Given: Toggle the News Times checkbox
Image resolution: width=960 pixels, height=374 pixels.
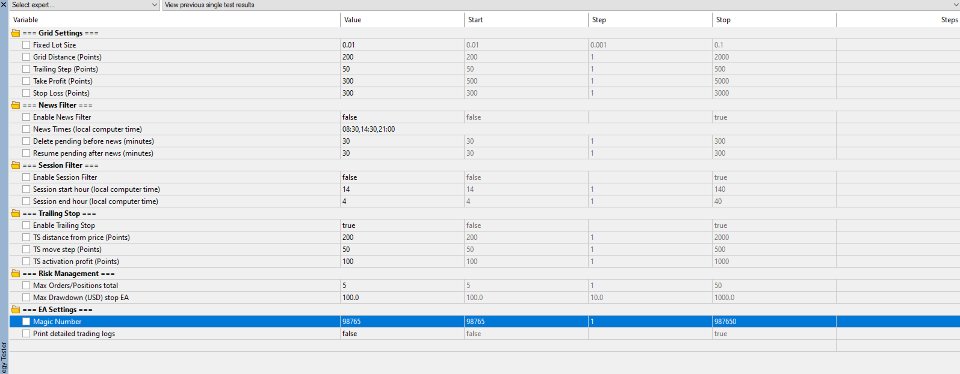Looking at the screenshot, I should [x=26, y=129].
